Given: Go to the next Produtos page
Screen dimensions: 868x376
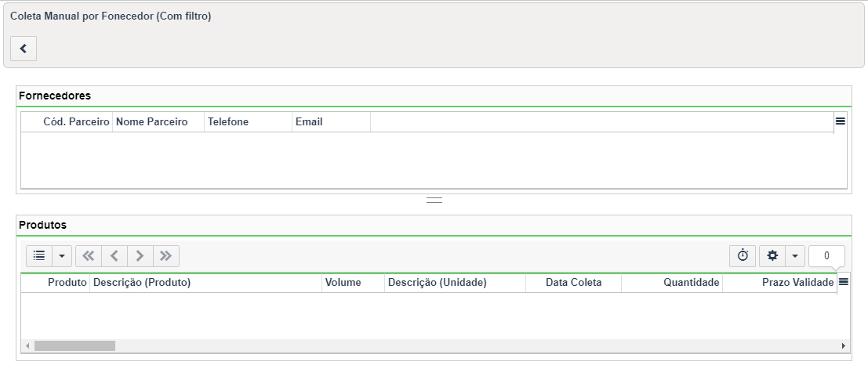Looking at the screenshot, I should [140, 255].
